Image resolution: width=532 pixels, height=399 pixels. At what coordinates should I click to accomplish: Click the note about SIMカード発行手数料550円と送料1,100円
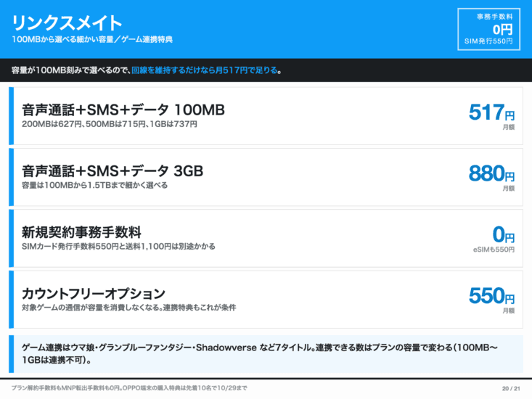coord(118,247)
